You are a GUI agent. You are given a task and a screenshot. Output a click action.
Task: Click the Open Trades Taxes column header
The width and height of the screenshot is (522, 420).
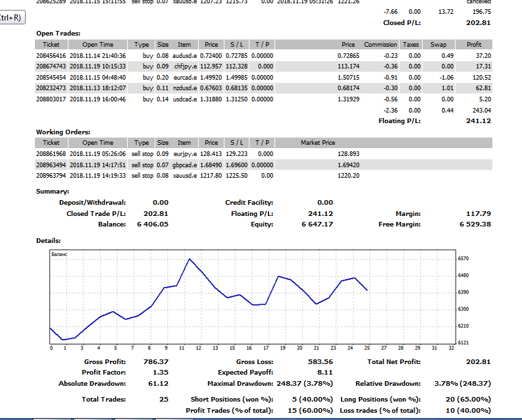tap(410, 45)
